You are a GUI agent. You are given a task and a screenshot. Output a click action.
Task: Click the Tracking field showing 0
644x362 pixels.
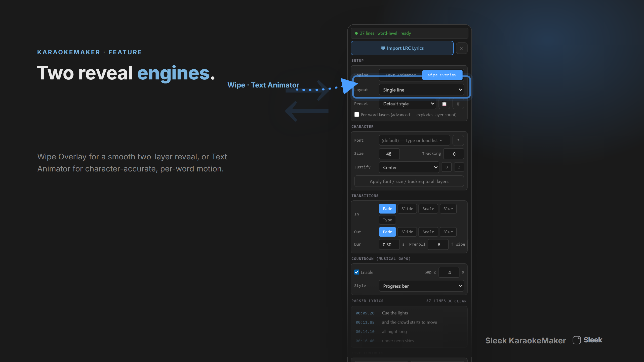coord(454,154)
